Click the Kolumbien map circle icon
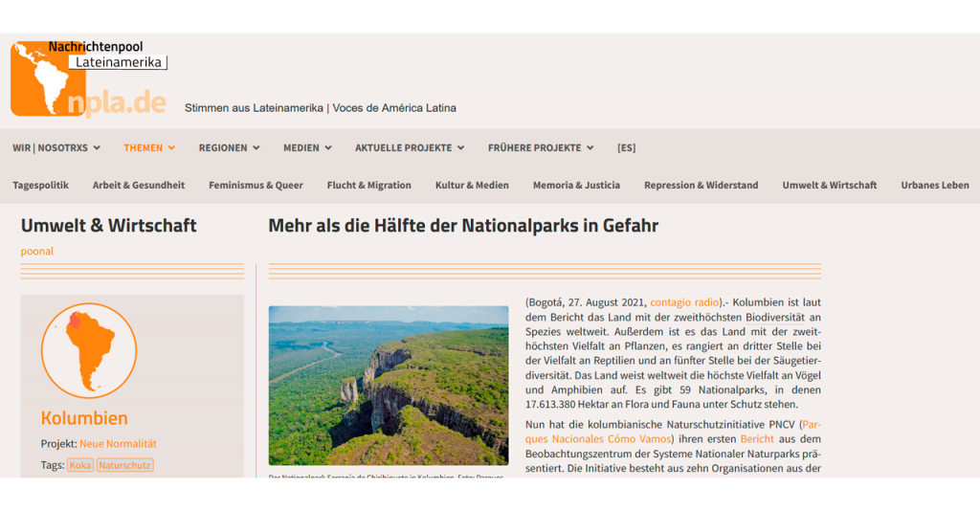This screenshot has height=511, width=980. pyautogui.click(x=89, y=351)
